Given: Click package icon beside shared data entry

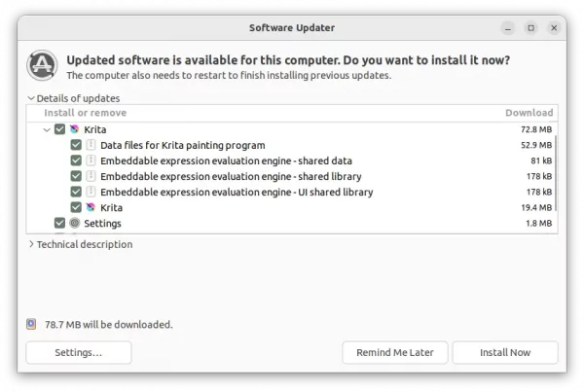Looking at the screenshot, I should pyautogui.click(x=91, y=160).
